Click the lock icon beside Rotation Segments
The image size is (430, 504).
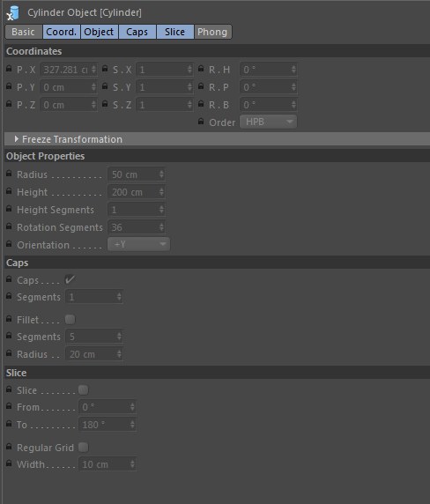click(x=9, y=226)
